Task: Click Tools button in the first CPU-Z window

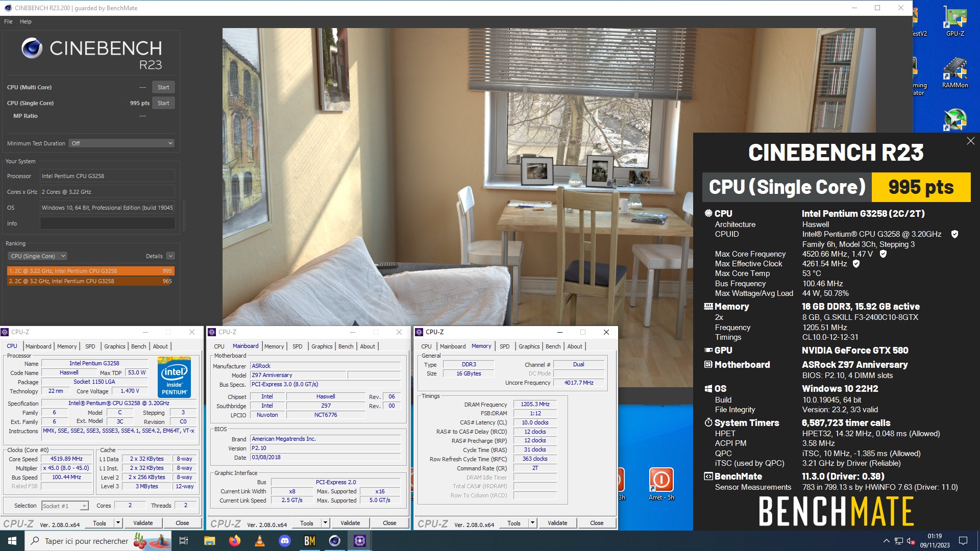Action: [x=100, y=523]
